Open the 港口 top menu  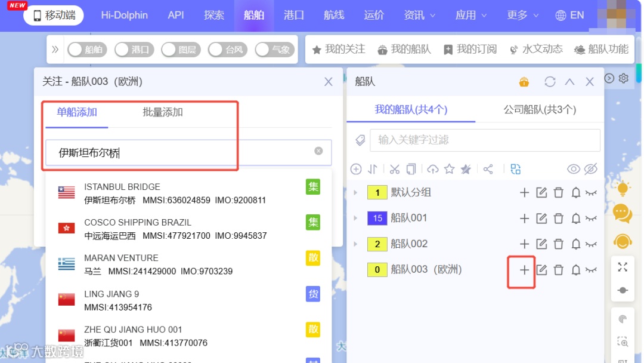[x=293, y=15]
